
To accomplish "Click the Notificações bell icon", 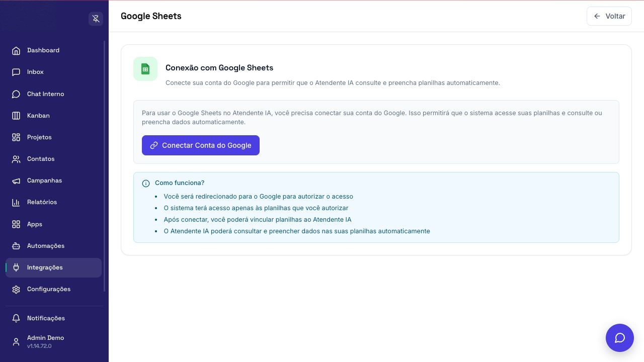I will (16, 318).
